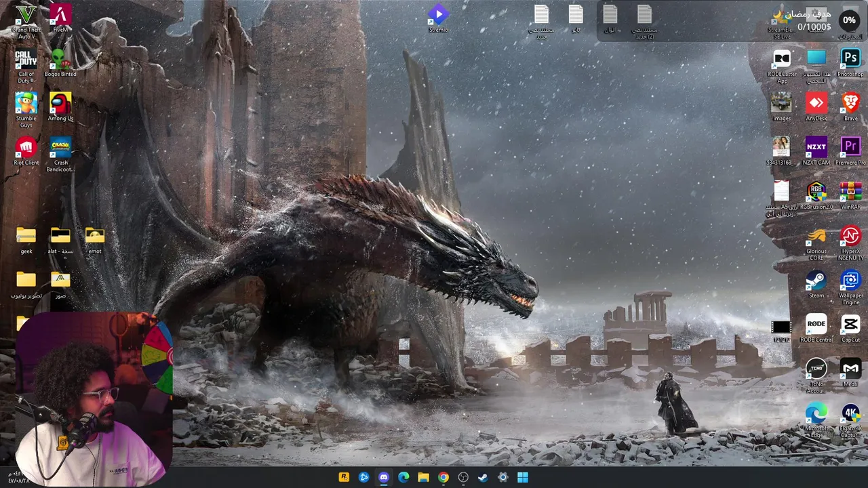Open Steam from the taskbar
The width and height of the screenshot is (868, 488).
[x=483, y=477]
